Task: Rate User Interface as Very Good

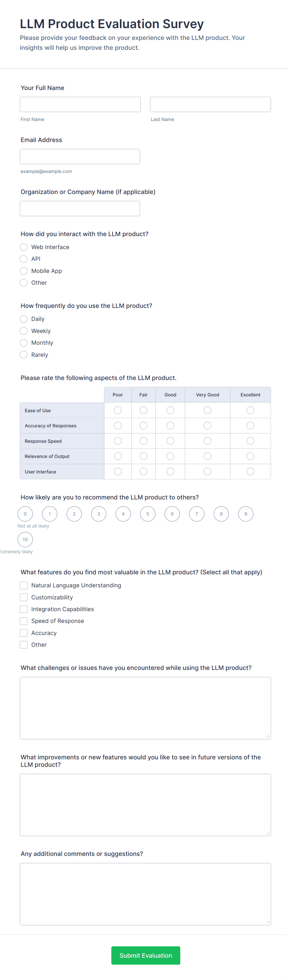Action: click(x=207, y=472)
